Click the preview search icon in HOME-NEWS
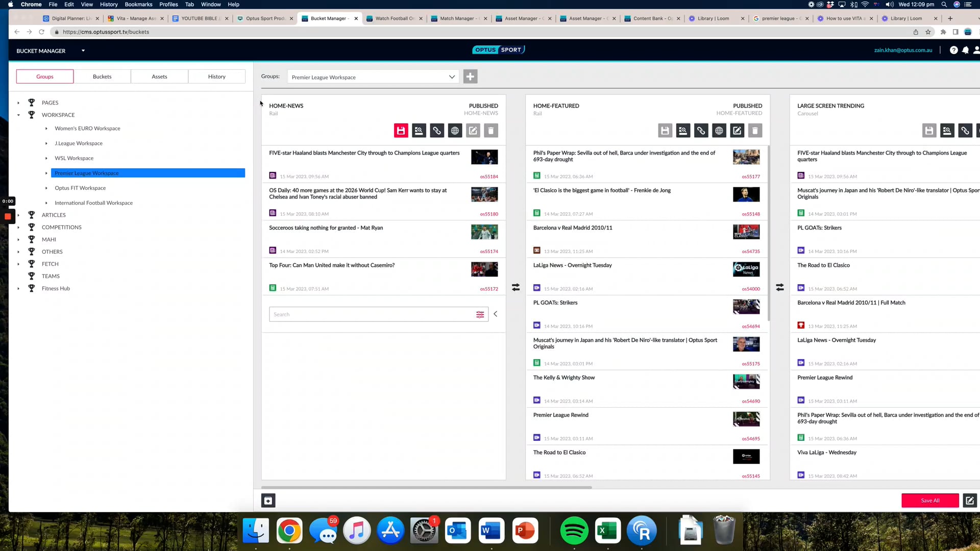Image resolution: width=980 pixels, height=551 pixels. 419,131
